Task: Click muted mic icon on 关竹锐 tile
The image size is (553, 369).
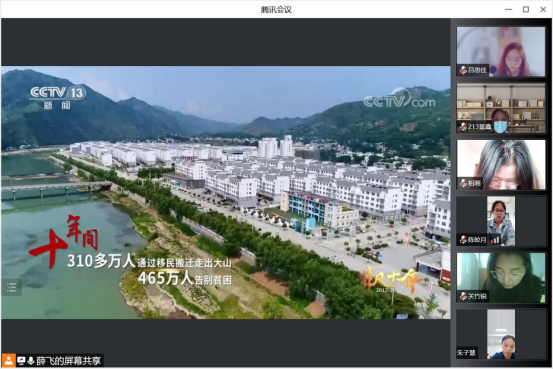Action: (463, 296)
